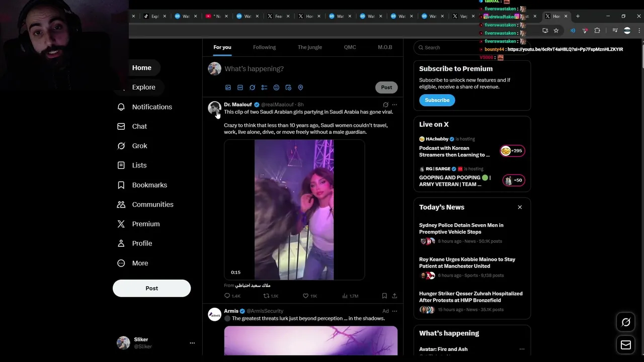Open the browser extensions puzzle icon
Screen dimensions: 644x362
[x=597, y=31]
